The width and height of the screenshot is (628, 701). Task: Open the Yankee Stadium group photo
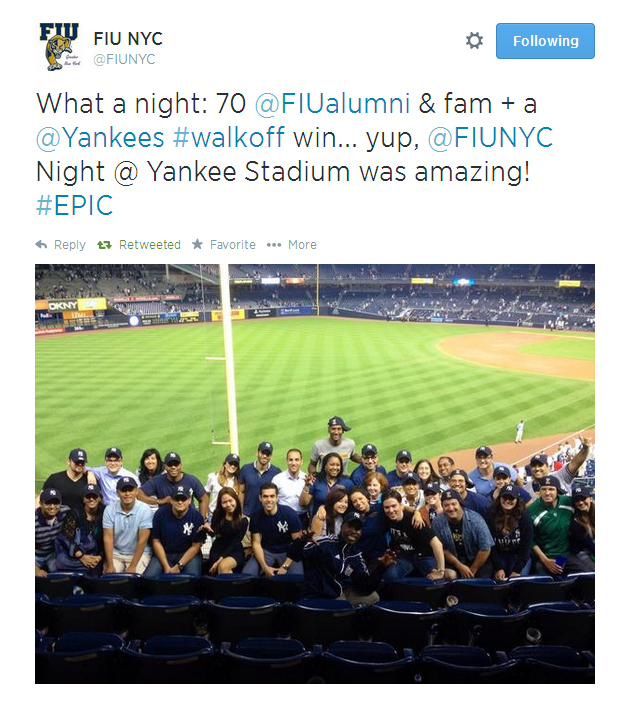click(x=315, y=473)
